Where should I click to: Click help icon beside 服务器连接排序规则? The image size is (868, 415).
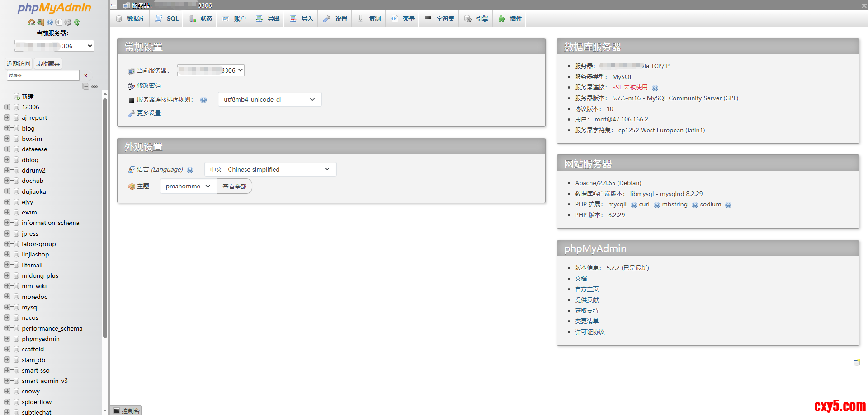point(203,100)
